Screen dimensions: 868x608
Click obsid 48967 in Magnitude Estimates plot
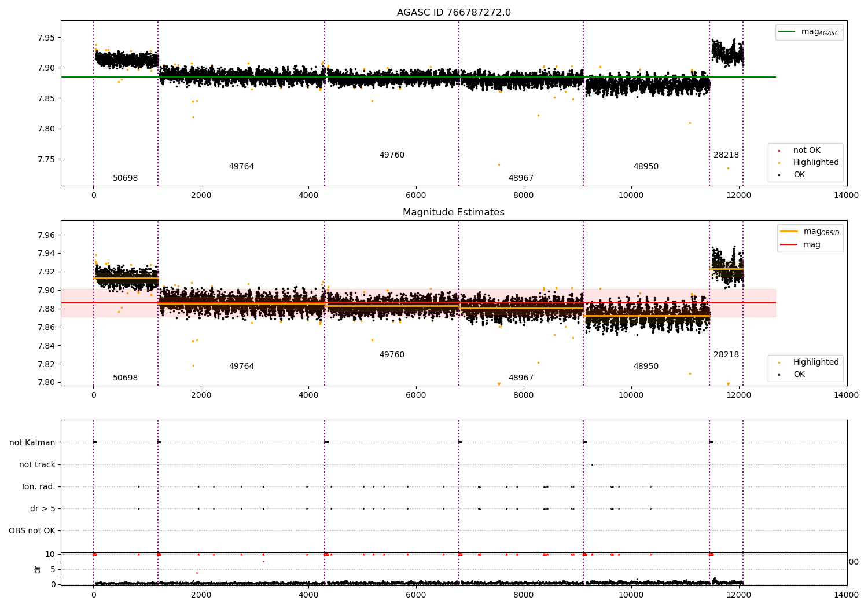(521, 378)
